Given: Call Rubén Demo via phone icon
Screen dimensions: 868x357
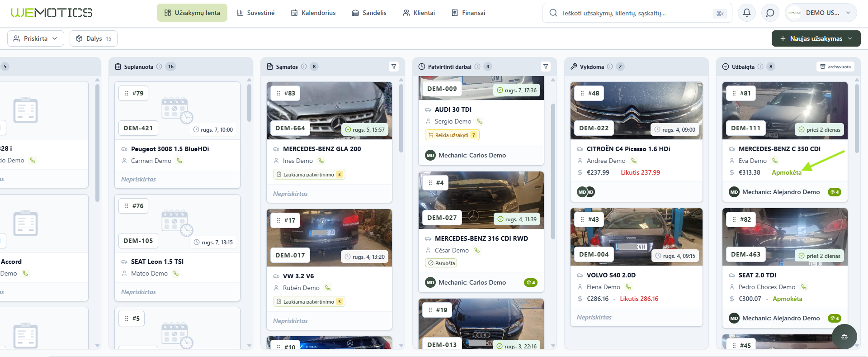Looking at the screenshot, I should click(328, 288).
